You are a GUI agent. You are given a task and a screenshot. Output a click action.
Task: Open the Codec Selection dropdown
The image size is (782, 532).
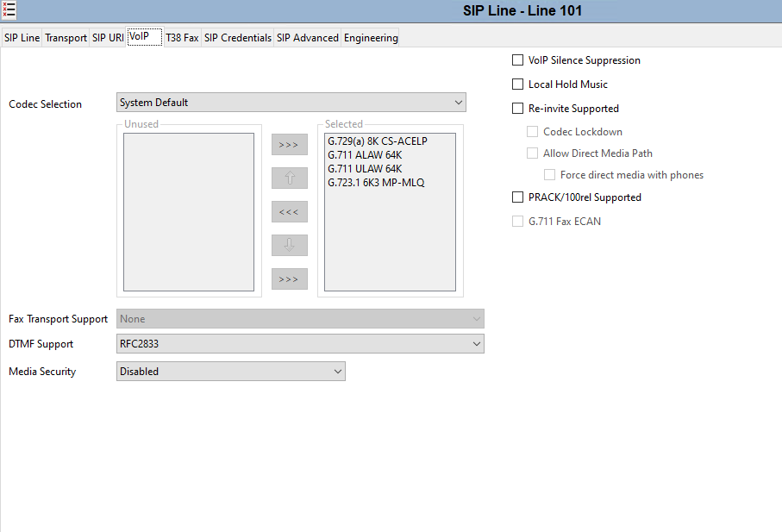coord(291,103)
